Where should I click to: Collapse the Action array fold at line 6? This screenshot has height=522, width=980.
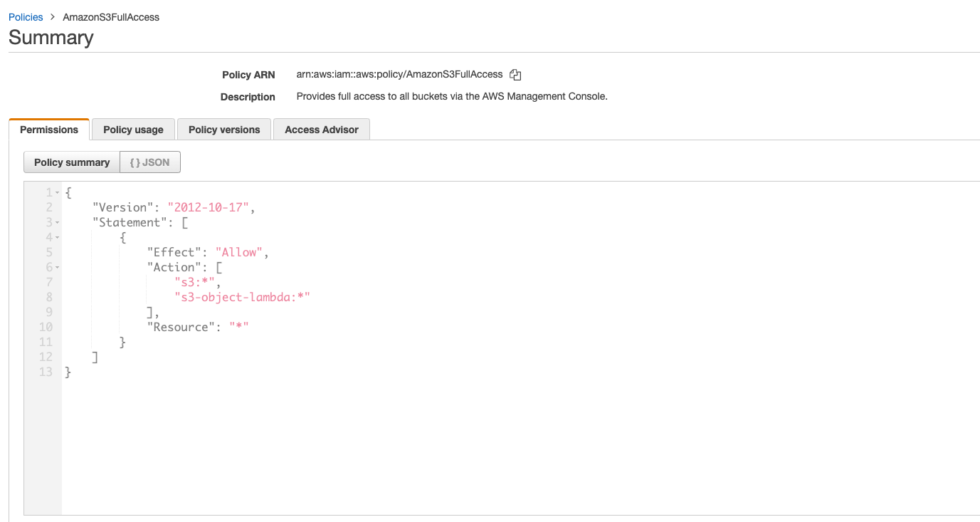pos(57,268)
